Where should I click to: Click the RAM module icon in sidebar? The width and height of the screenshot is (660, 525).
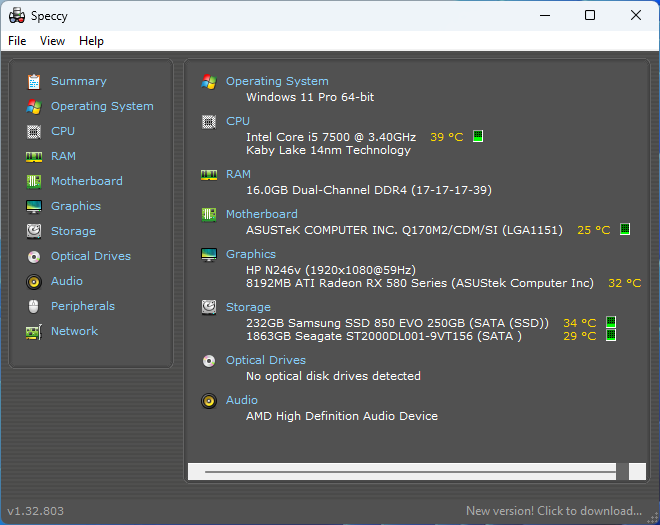pyautogui.click(x=34, y=156)
